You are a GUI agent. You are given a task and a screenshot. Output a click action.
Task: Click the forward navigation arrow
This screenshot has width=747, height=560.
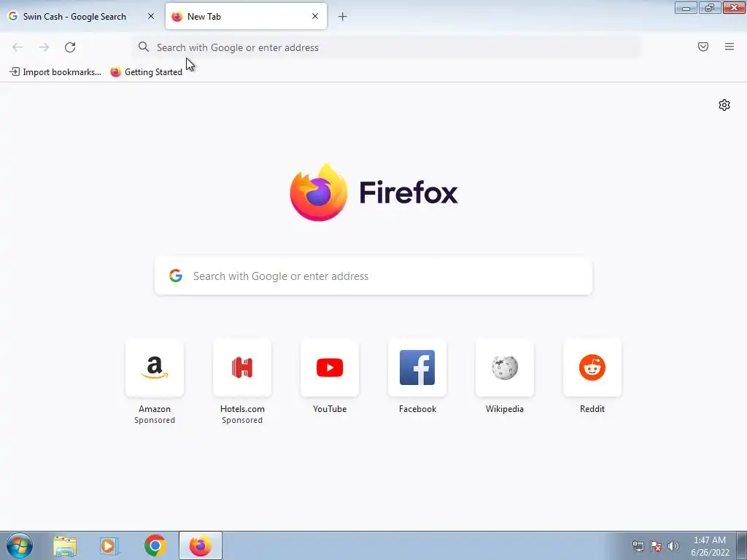coord(44,47)
